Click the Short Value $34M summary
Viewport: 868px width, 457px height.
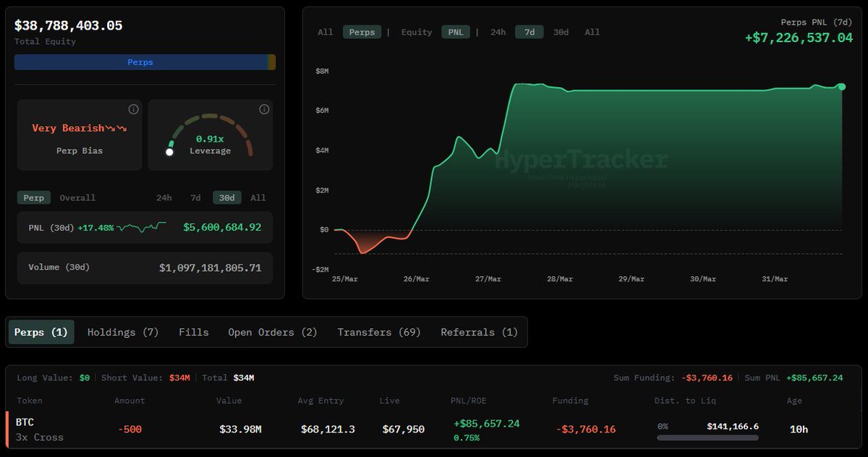(x=145, y=377)
